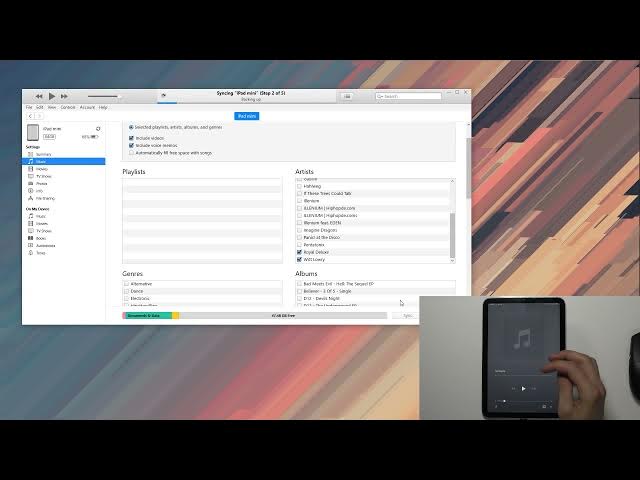Viewport: 640px width, 480px height.
Task: Check D12 - Devils Night album
Action: (300, 299)
